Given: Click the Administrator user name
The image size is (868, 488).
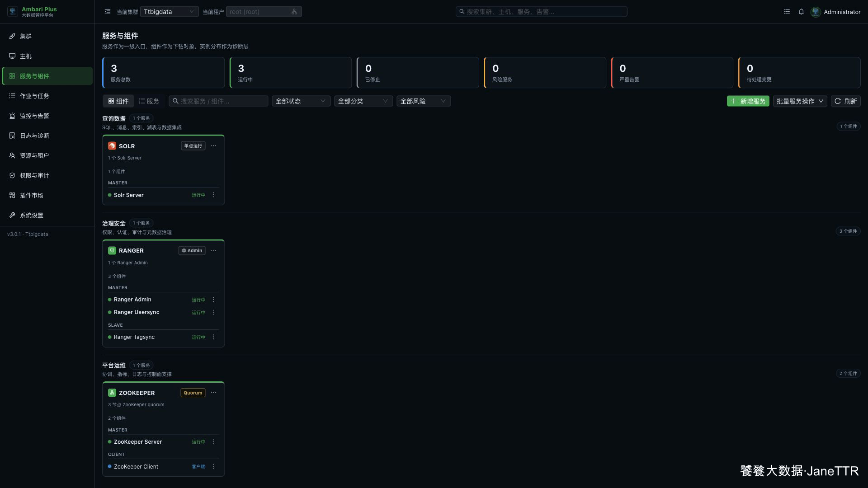Looking at the screenshot, I should click(x=842, y=12).
